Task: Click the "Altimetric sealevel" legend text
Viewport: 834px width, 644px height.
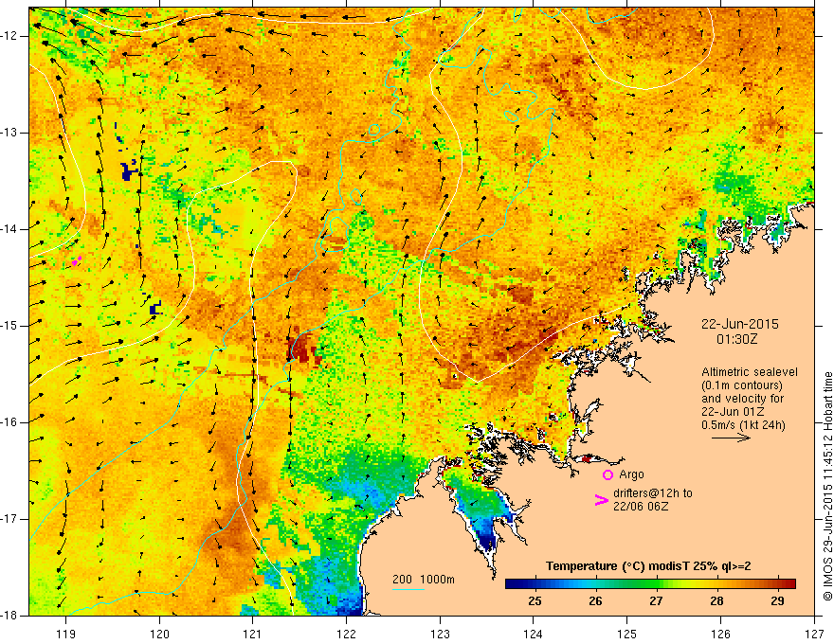Action: (x=750, y=372)
